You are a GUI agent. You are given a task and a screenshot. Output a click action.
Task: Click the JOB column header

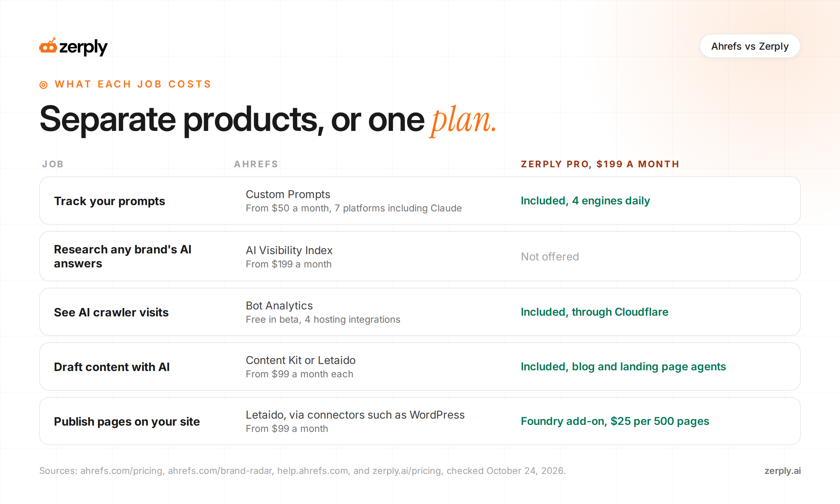(53, 164)
